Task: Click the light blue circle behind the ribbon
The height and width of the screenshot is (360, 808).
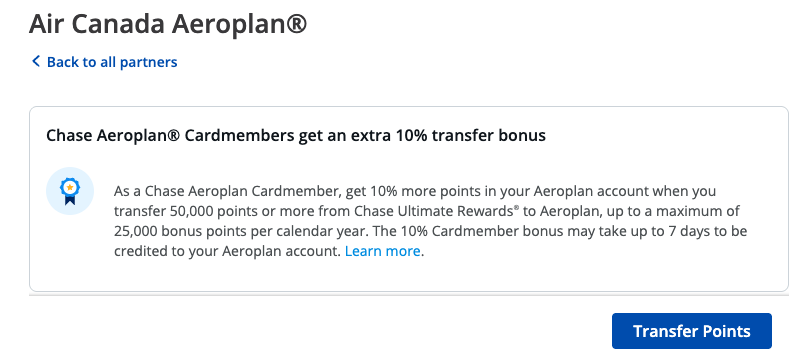Action: (x=70, y=191)
